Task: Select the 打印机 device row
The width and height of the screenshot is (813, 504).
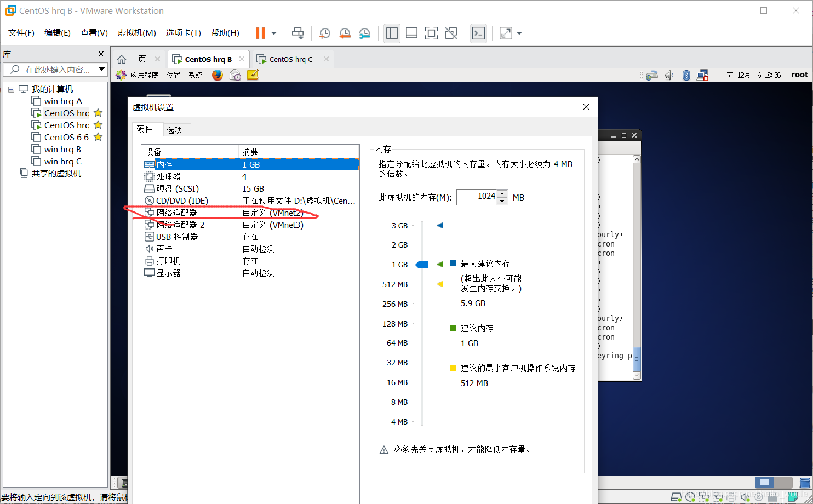Action: [250, 261]
